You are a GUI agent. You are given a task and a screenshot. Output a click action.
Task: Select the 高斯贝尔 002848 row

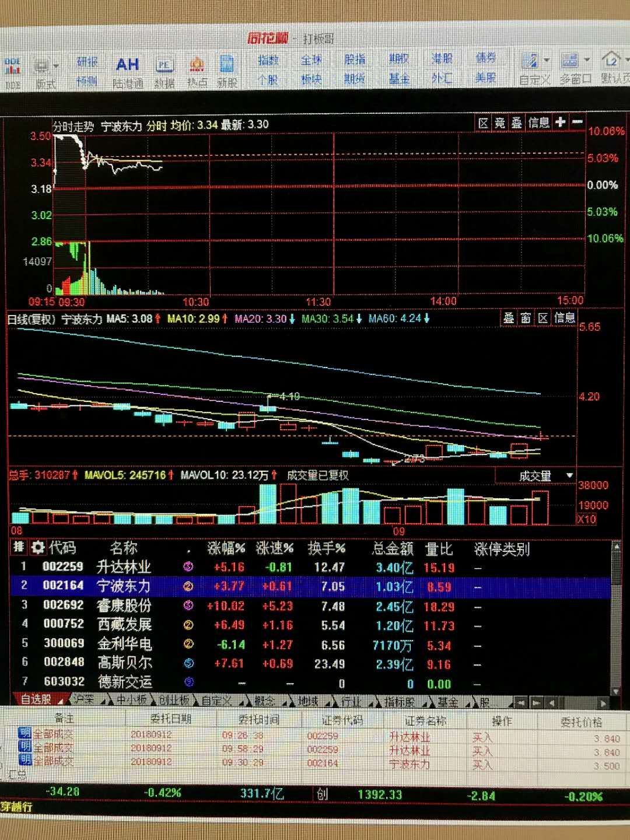coord(310,664)
